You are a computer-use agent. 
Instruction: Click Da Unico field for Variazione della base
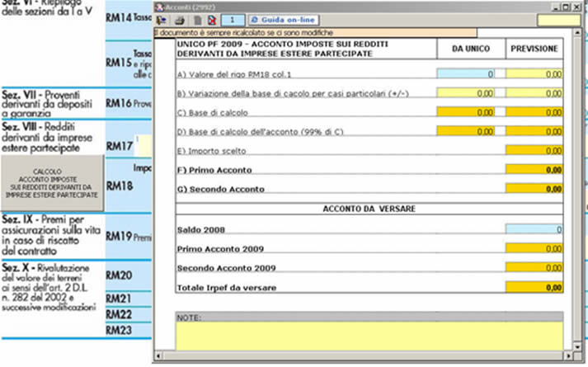471,93
